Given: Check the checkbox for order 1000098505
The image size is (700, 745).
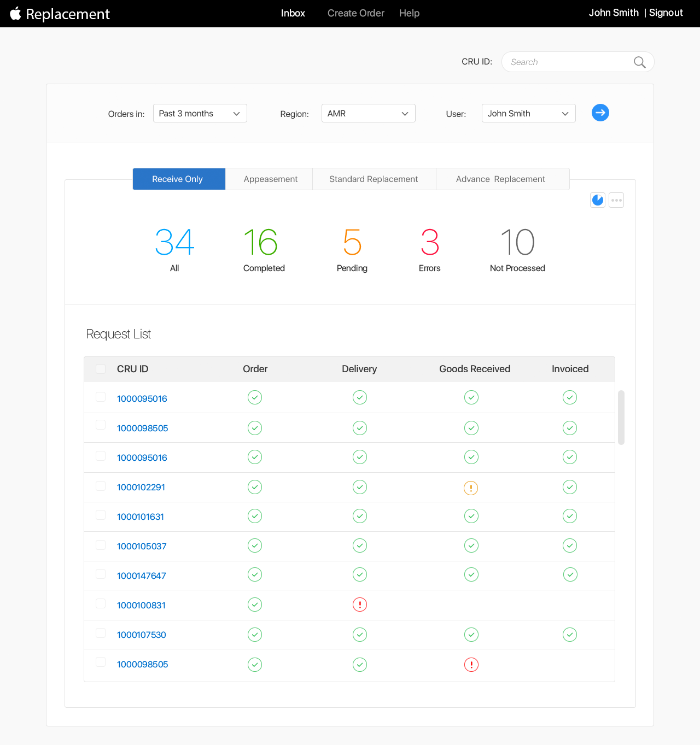Looking at the screenshot, I should [101, 425].
